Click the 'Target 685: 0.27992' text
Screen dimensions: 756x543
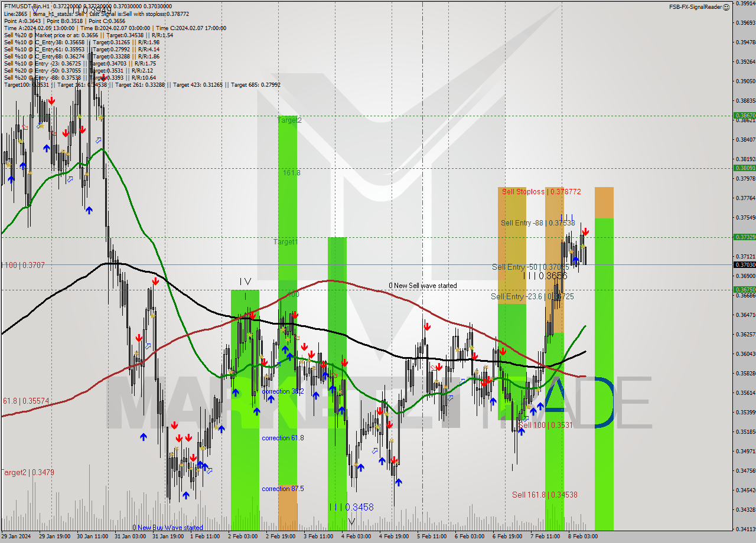pos(256,84)
